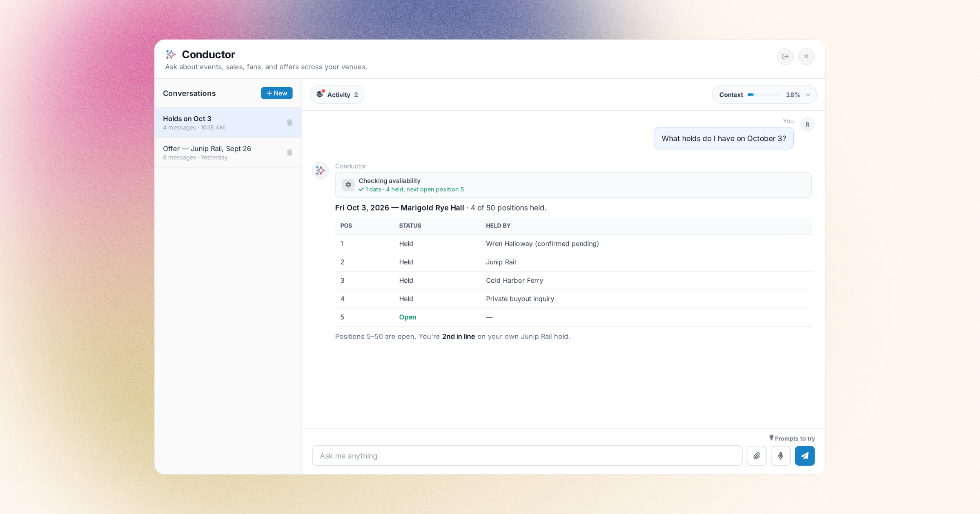Screen dimensions: 980x514
Task: Delete the Offer — Junip Rail conversation
Action: (x=290, y=152)
